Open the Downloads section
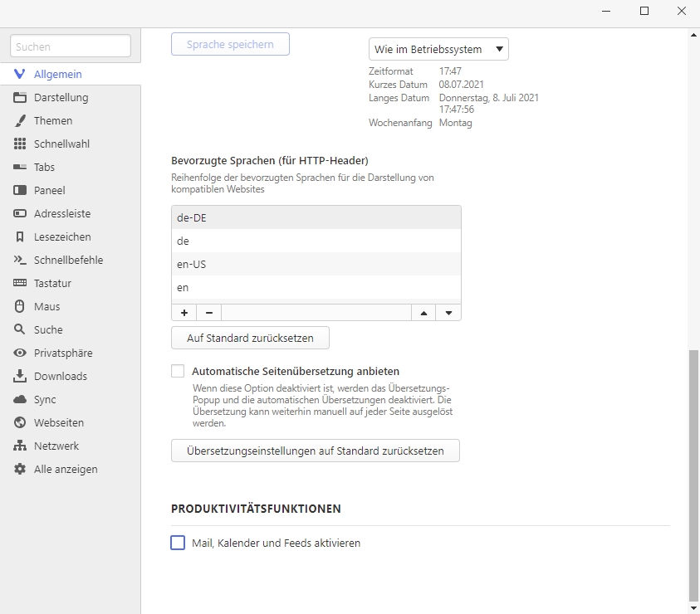 [61, 376]
